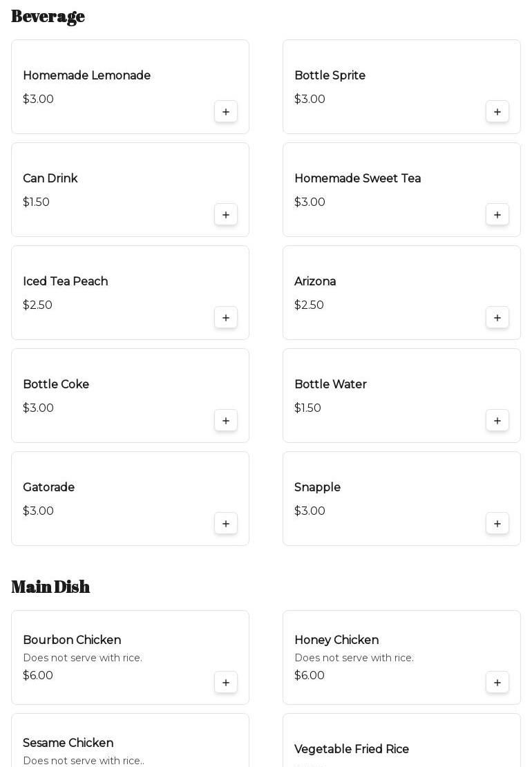Click the Main Dish section heading
This screenshot has width=532, height=767.
pos(50,587)
